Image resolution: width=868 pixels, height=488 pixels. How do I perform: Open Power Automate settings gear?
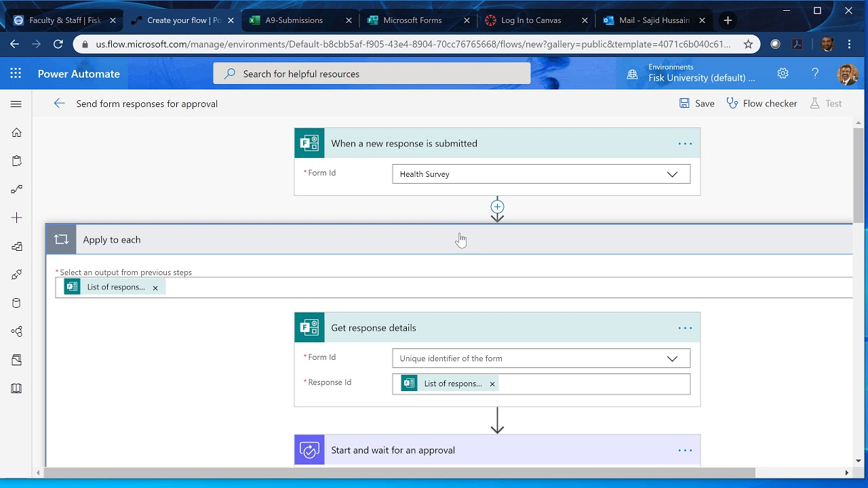[x=783, y=73]
